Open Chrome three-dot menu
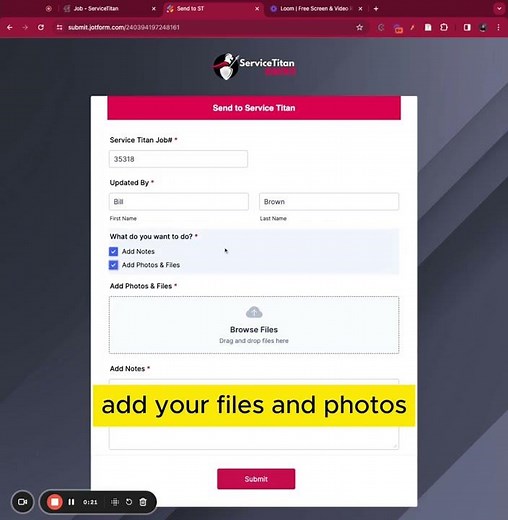 (498, 27)
